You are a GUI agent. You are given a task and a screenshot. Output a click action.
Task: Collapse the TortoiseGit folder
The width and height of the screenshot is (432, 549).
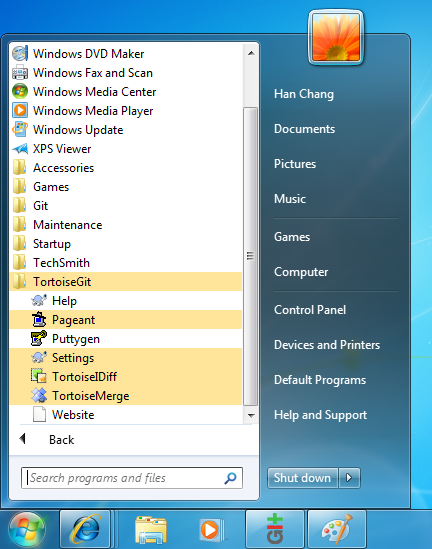(x=126, y=282)
